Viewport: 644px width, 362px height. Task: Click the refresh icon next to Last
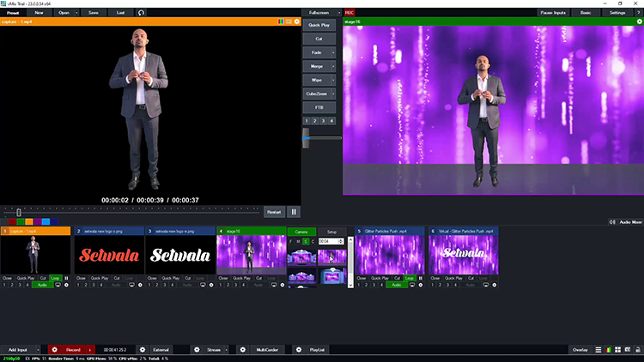pos(142,13)
